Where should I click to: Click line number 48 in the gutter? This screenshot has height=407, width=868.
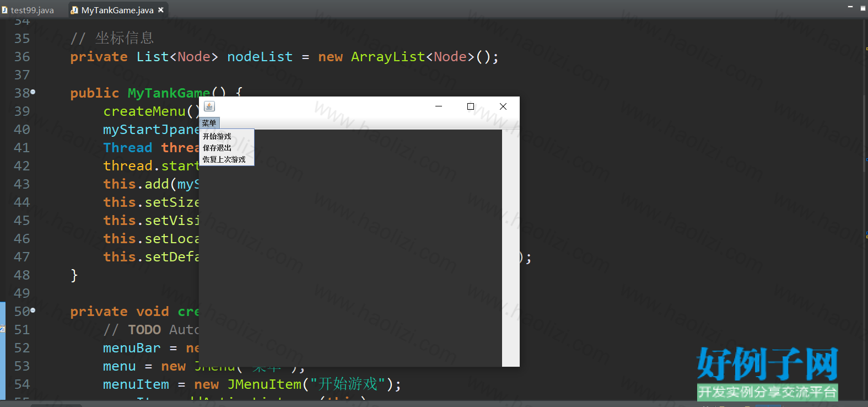22,275
